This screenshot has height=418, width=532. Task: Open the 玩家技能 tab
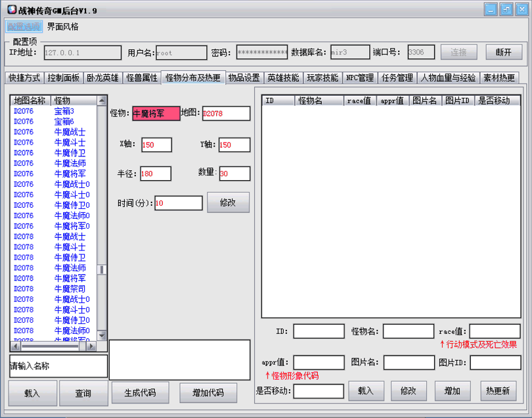322,78
